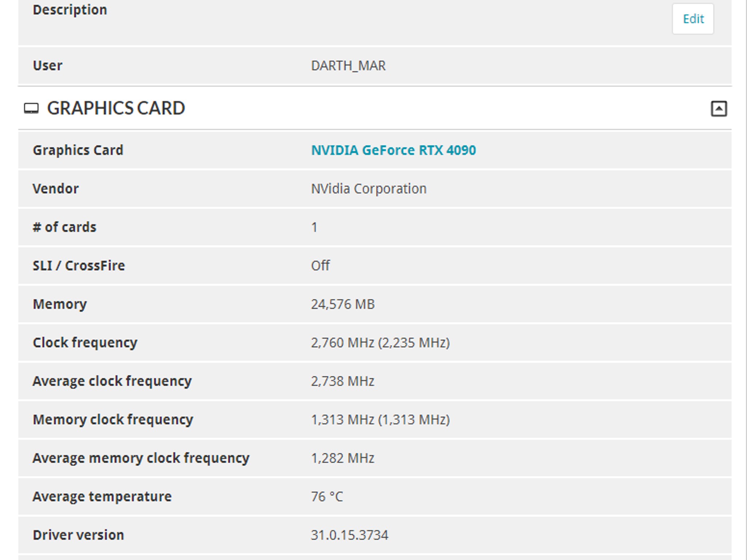Click the graphics card monitor icon
Image resolution: width=747 pixels, height=560 pixels.
(31, 108)
